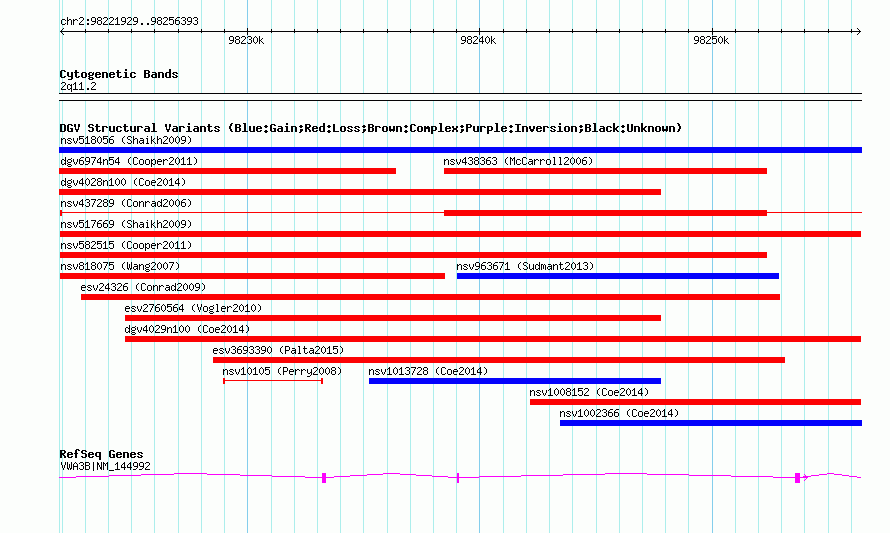Click the nsv517669 red loss bar
The width and height of the screenshot is (890, 533).
tap(460, 234)
